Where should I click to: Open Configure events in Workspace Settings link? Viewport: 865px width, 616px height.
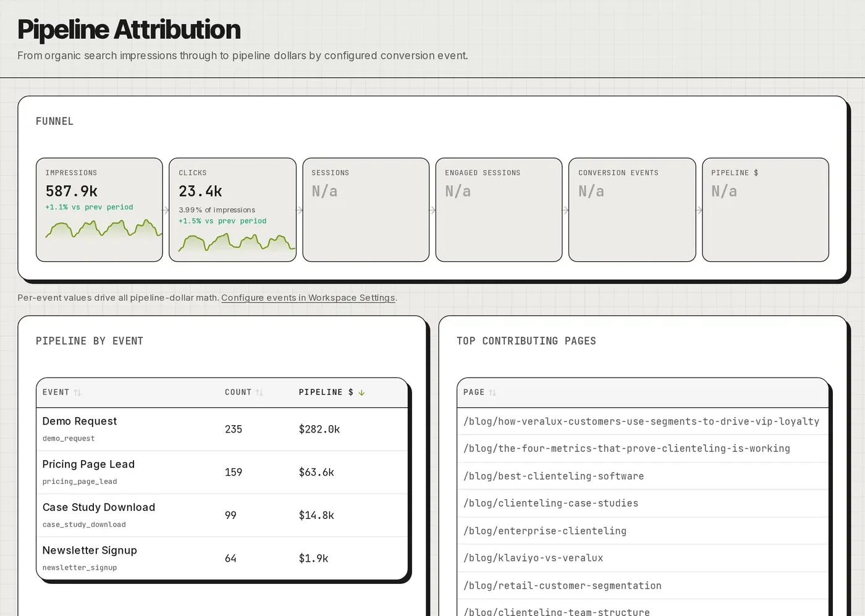[x=308, y=298]
